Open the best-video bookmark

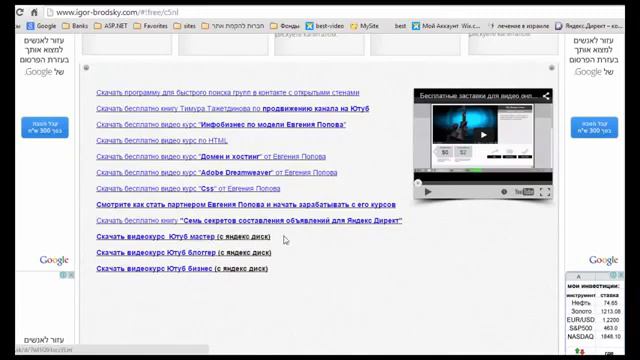click(325, 26)
